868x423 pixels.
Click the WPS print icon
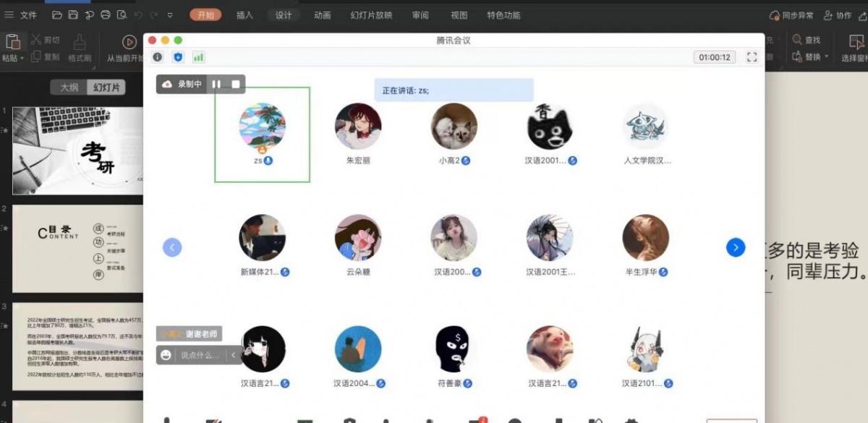click(x=106, y=15)
